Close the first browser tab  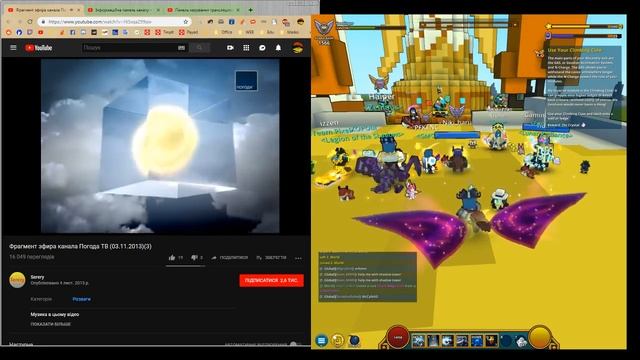click(78, 10)
